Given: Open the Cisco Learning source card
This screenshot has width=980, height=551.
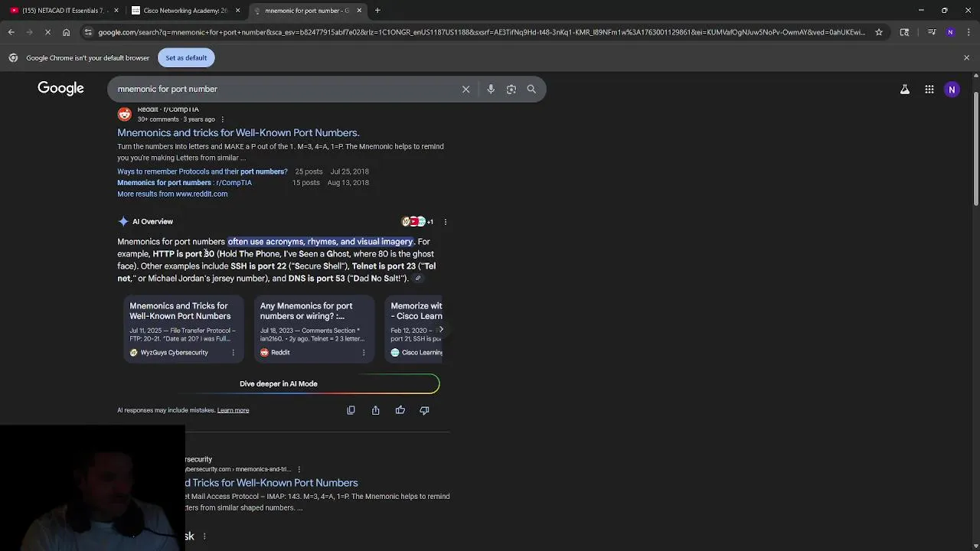Looking at the screenshot, I should coord(415,329).
